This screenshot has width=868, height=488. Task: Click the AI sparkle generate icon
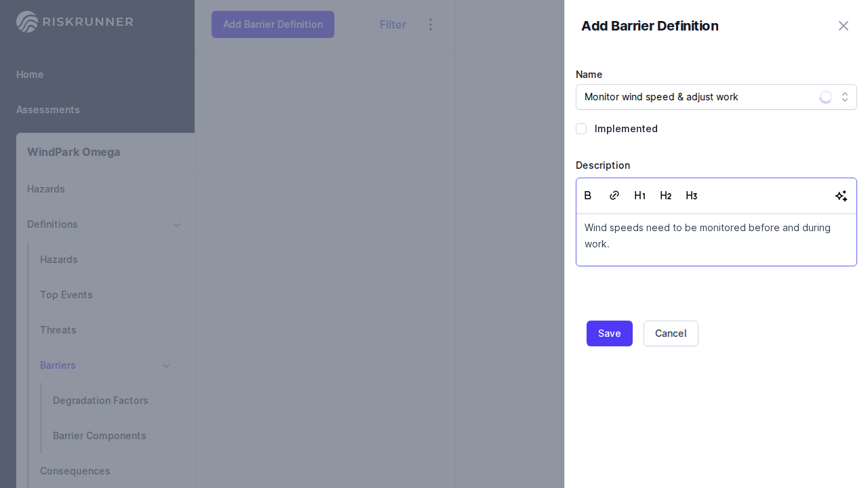pos(841,196)
